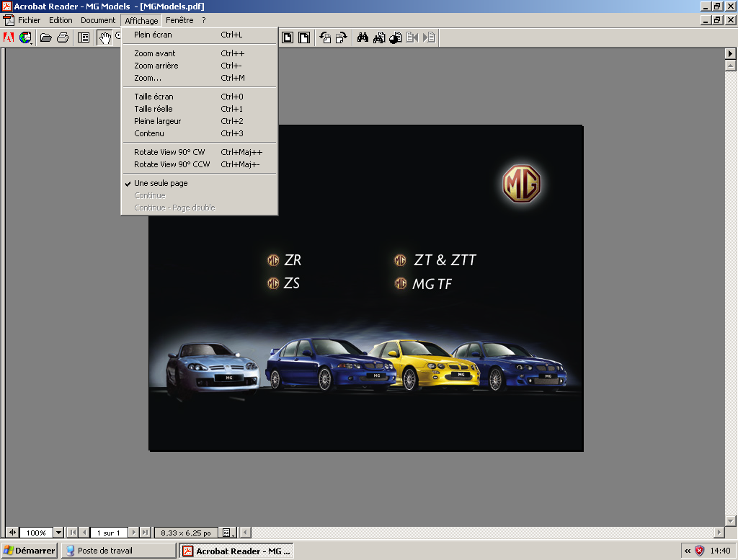Viewport: 738px width, 560px height.
Task: Click the vertical scrollbar down arrow
Action: tap(731, 520)
